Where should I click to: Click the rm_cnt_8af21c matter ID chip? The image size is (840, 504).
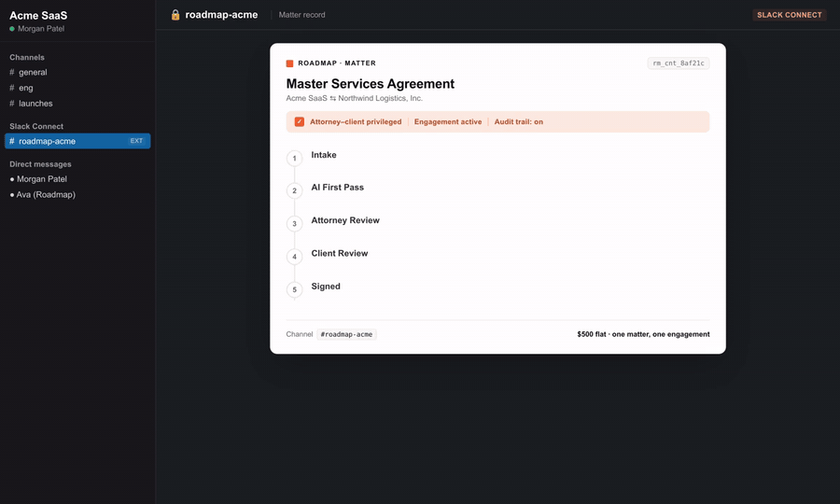click(678, 63)
